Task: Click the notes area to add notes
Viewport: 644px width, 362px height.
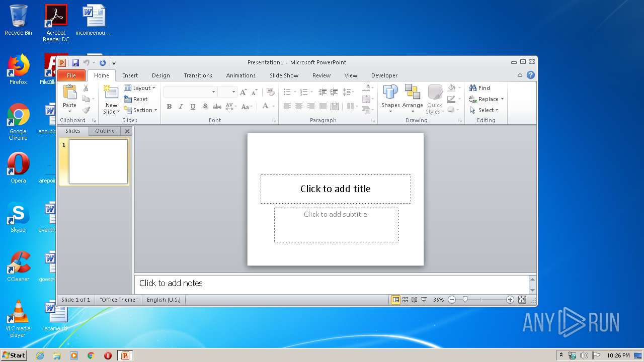Action: 331,284
